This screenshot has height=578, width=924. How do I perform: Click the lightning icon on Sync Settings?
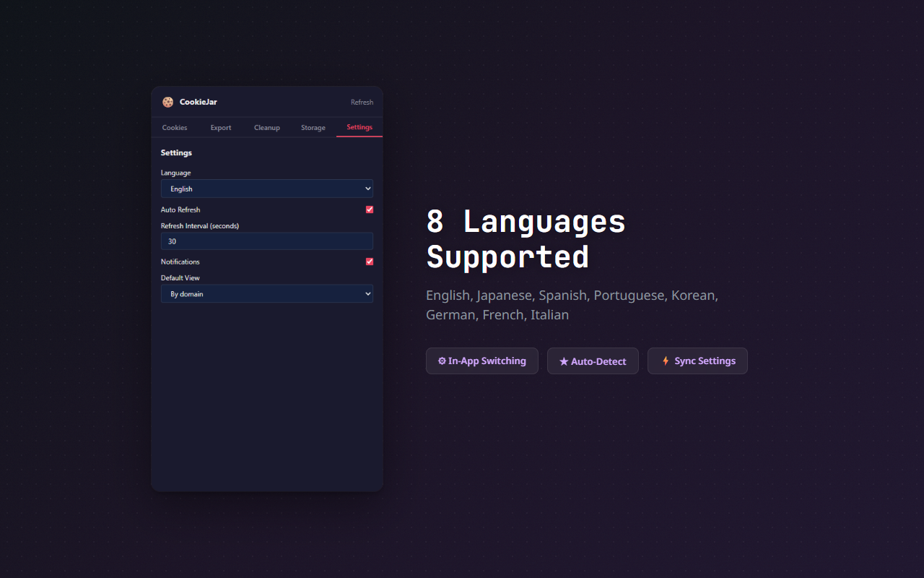coord(665,361)
